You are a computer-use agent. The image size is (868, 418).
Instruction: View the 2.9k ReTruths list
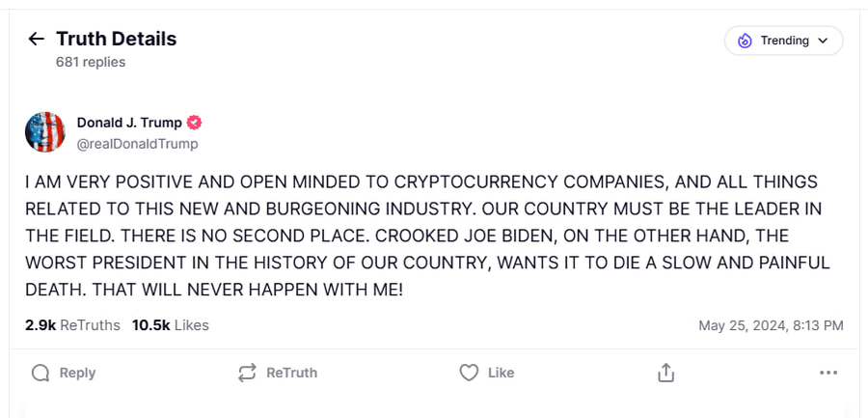(x=72, y=325)
